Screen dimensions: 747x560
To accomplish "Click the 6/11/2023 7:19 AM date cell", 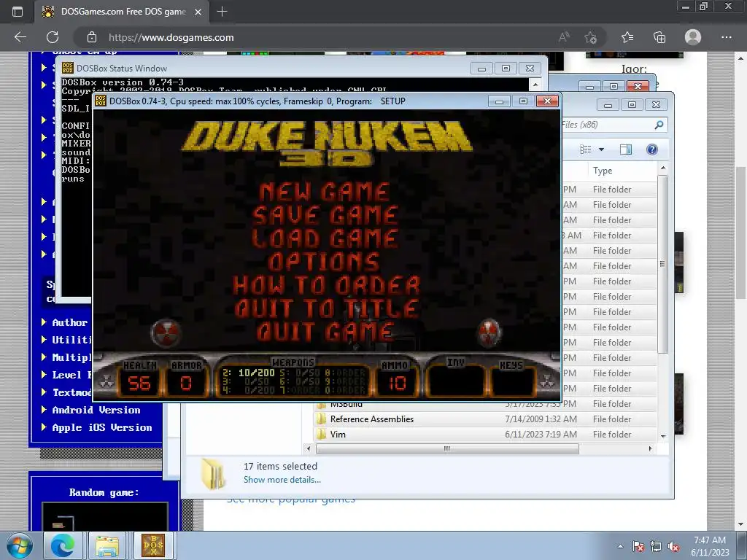I will click(541, 435).
